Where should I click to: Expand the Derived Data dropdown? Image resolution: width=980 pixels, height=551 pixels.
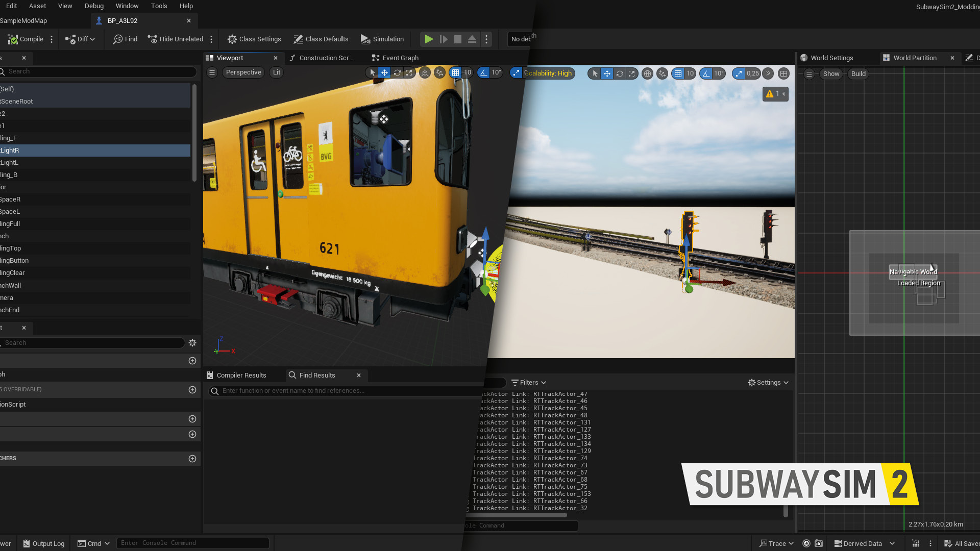tap(863, 543)
